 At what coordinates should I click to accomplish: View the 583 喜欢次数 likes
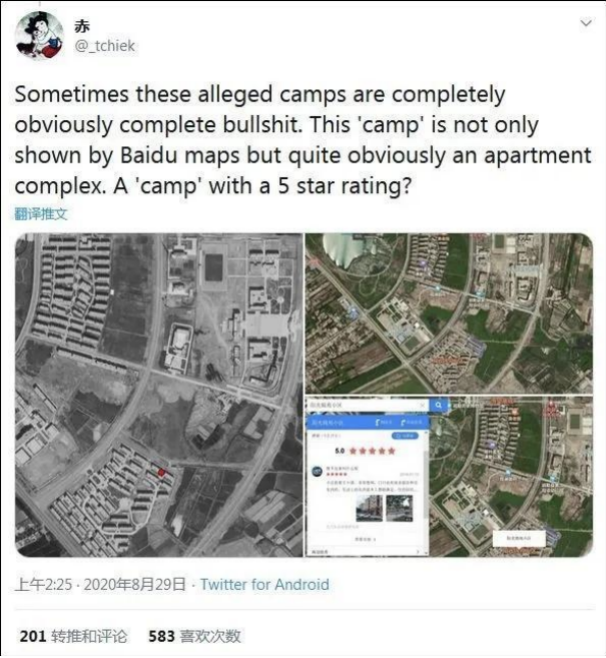[x=194, y=636]
